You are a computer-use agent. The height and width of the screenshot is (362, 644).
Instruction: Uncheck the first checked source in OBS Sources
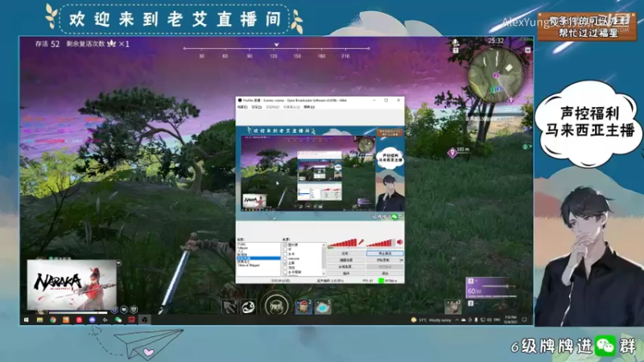click(x=285, y=245)
